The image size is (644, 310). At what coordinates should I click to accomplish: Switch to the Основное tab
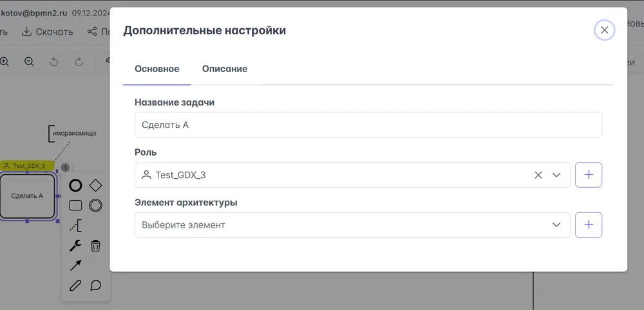point(157,69)
